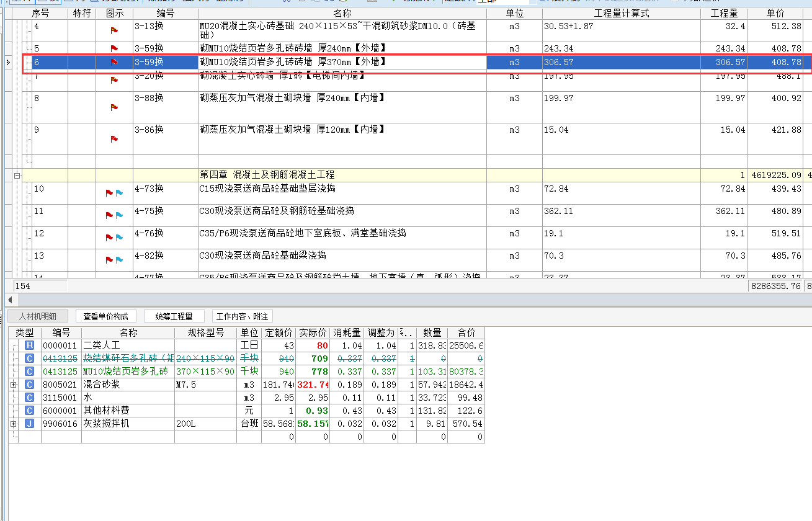The image size is (812, 521).
Task: Click the C material icon for 混合砂浆
Action: [29, 385]
